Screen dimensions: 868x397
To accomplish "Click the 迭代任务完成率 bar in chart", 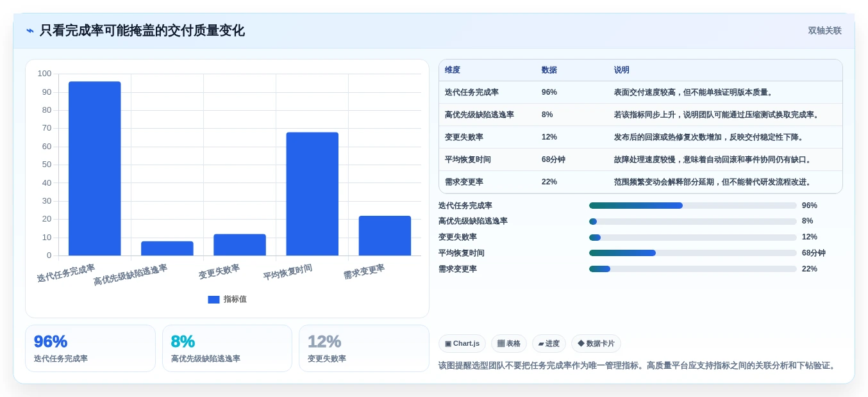I will click(95, 168).
